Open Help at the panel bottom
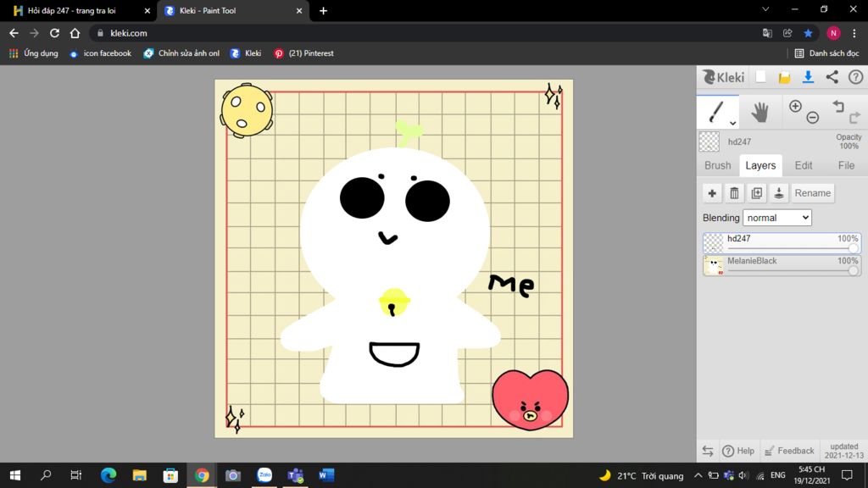 pyautogui.click(x=738, y=451)
